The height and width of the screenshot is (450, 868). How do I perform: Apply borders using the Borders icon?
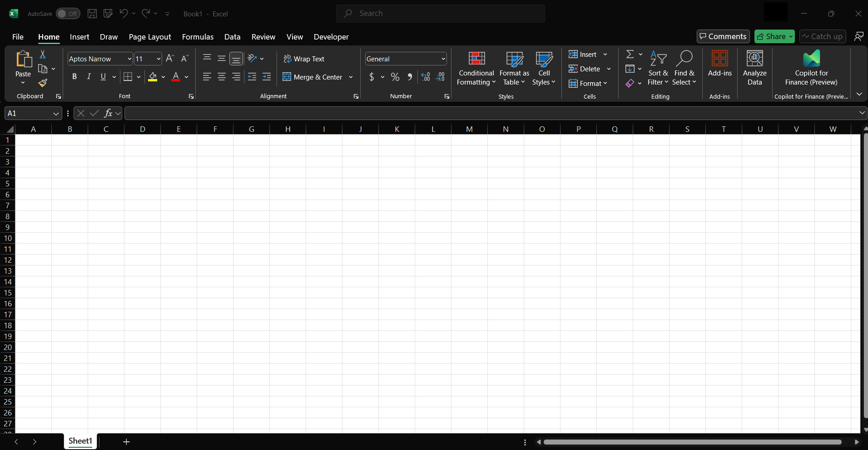click(x=128, y=77)
